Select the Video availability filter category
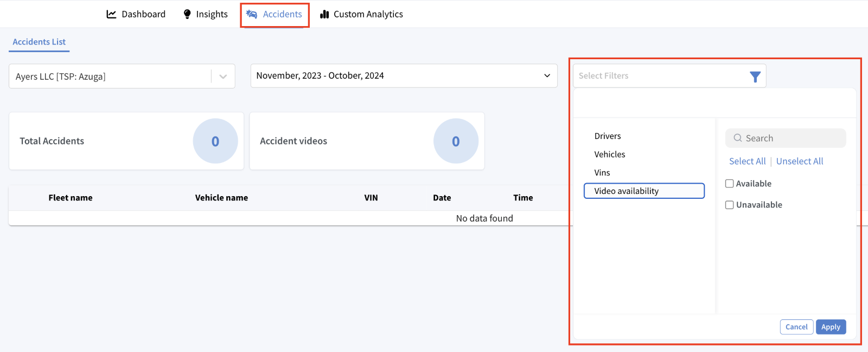This screenshot has height=352, width=868. [644, 191]
